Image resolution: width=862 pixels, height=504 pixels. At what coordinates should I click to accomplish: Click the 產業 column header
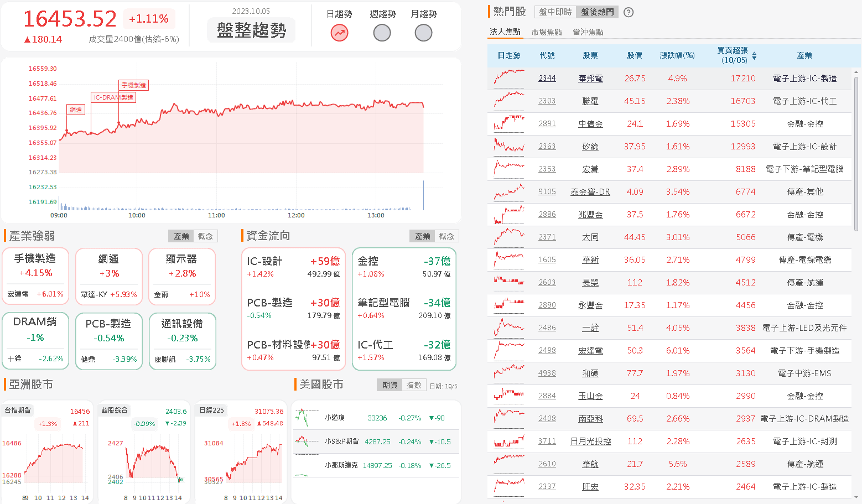pos(804,56)
